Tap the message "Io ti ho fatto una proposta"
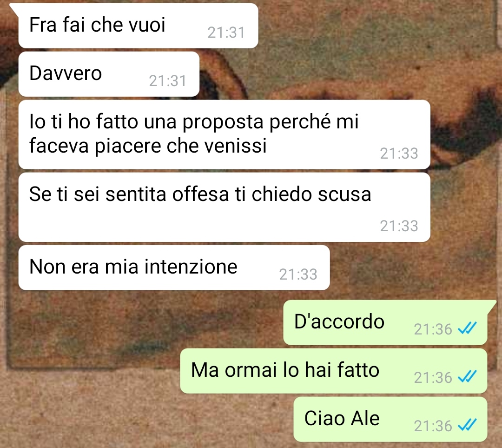This screenshot has height=448, width=502. [224, 134]
